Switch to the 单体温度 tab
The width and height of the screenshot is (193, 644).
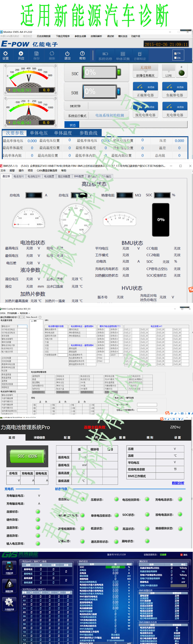tap(63, 133)
